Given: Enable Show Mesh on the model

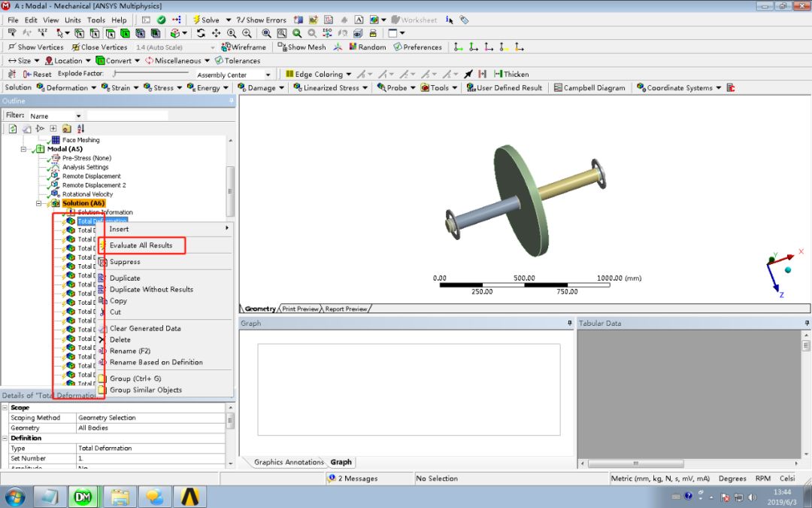Looking at the screenshot, I should (301, 47).
